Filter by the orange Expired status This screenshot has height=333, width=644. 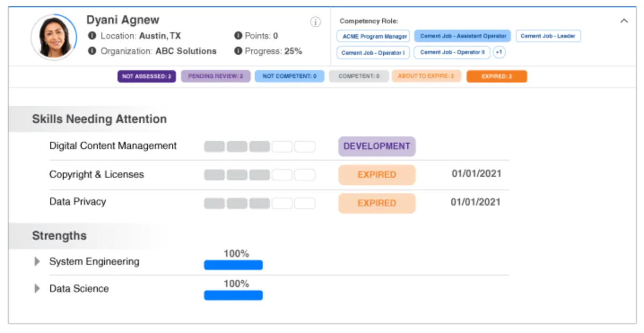click(496, 76)
